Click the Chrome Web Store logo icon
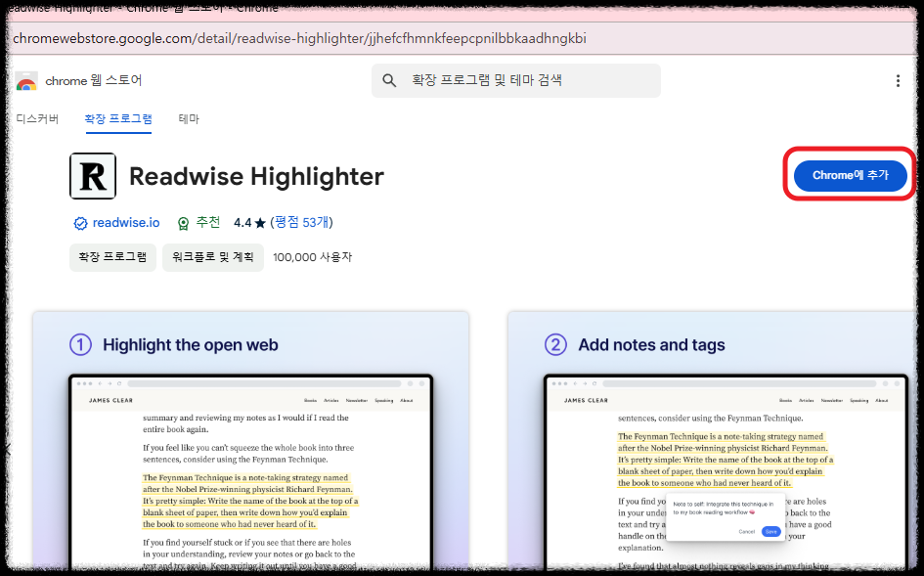Image resolution: width=924 pixels, height=576 pixels. coord(26,81)
